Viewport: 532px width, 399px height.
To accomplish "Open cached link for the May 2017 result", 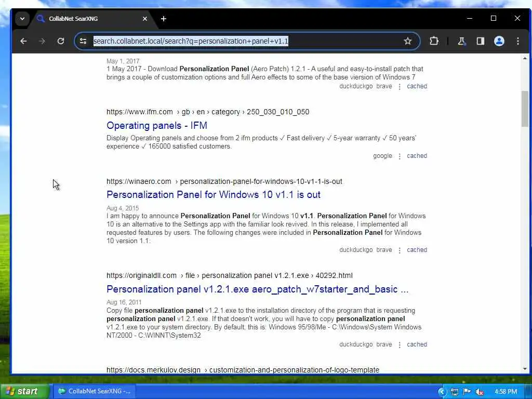I will point(417,86).
